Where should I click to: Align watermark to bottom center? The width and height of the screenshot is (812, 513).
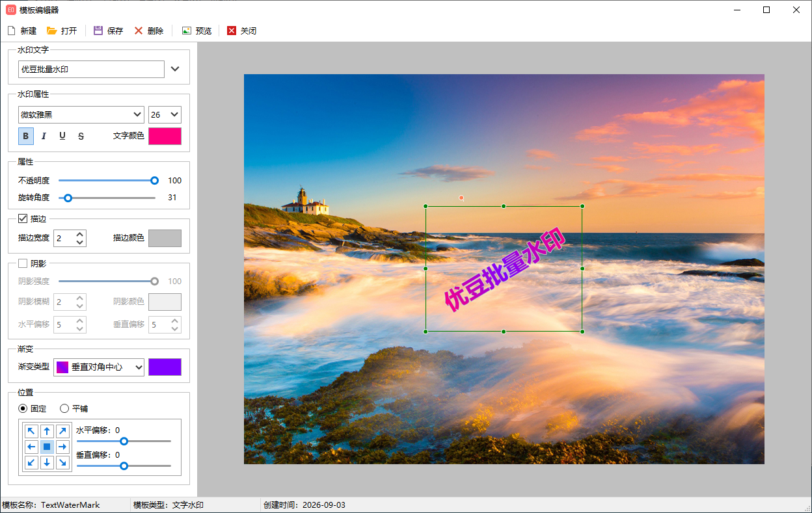[47, 462]
